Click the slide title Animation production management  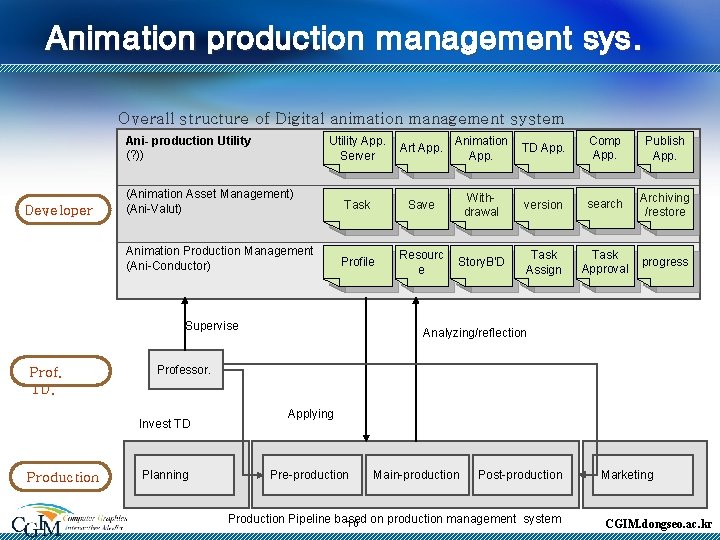(x=343, y=38)
